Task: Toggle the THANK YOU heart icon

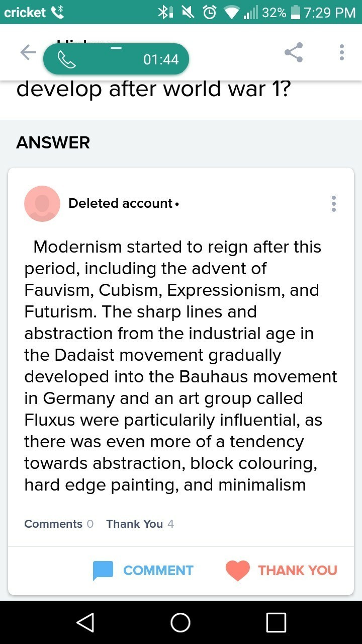Action: (238, 571)
